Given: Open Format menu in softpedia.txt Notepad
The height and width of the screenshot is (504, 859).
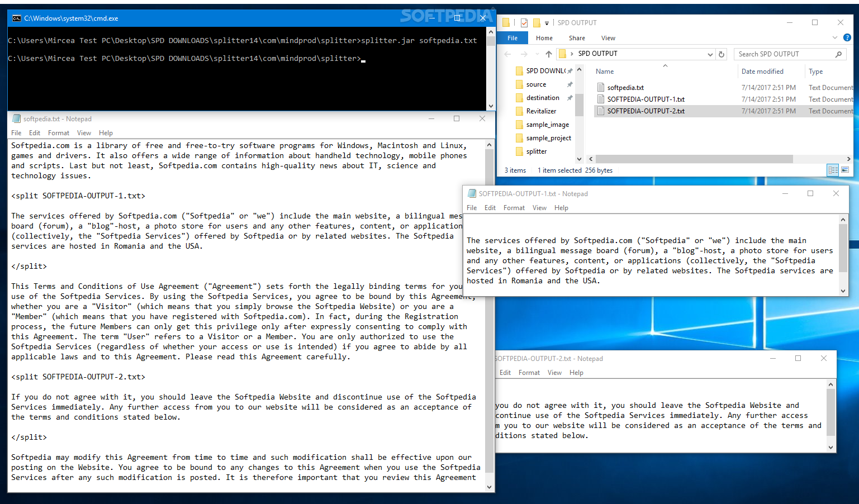Looking at the screenshot, I should click(59, 133).
